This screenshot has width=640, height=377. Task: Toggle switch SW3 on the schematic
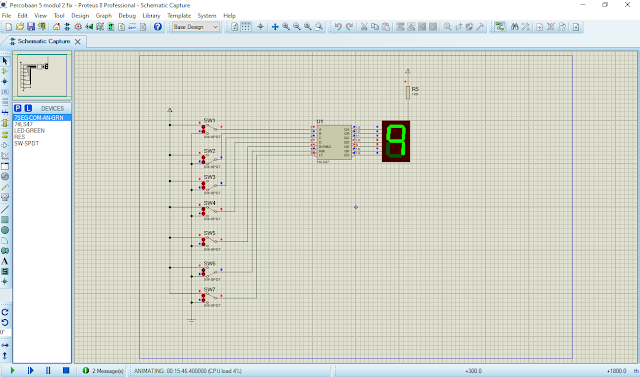point(210,185)
